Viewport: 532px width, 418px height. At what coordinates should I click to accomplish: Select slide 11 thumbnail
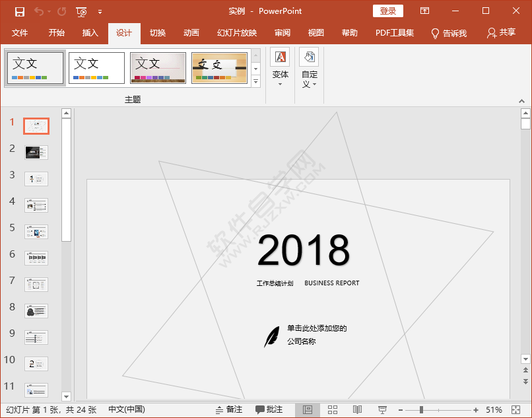click(36, 390)
